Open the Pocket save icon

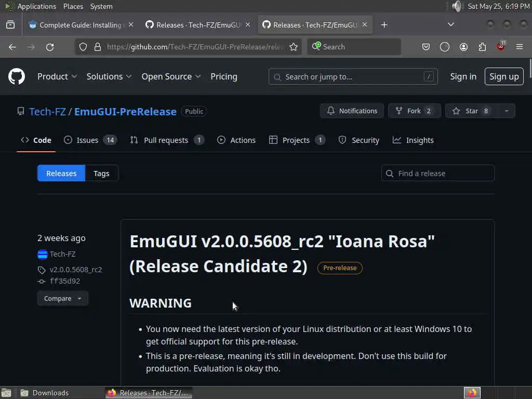(426, 47)
